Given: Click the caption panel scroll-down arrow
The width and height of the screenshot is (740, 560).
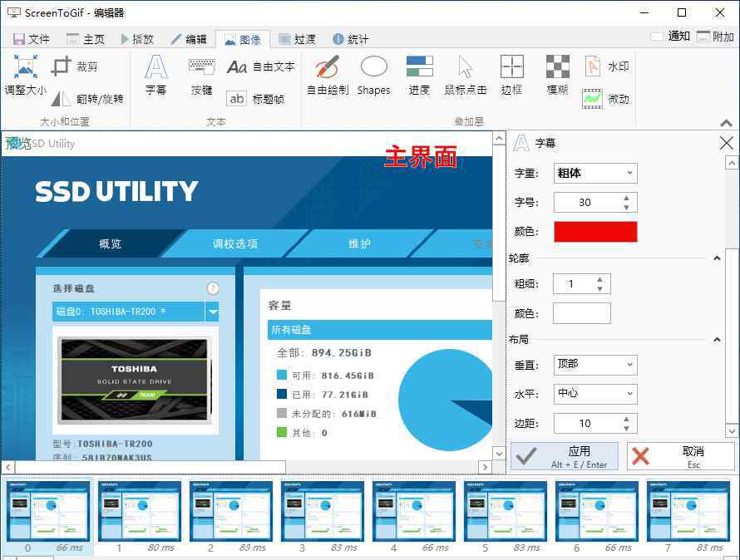Looking at the screenshot, I should (731, 430).
